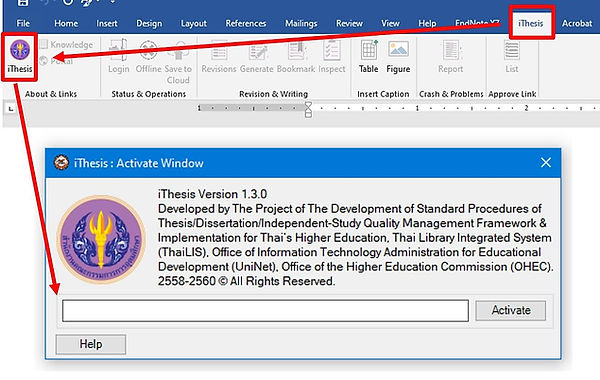Screen dimensions: 600x380
Task: Open the Knowledge link in About & Links
Action: (x=67, y=44)
